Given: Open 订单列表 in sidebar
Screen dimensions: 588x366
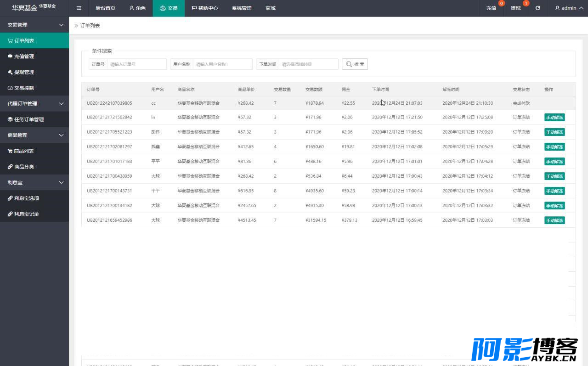Looking at the screenshot, I should coord(34,40).
